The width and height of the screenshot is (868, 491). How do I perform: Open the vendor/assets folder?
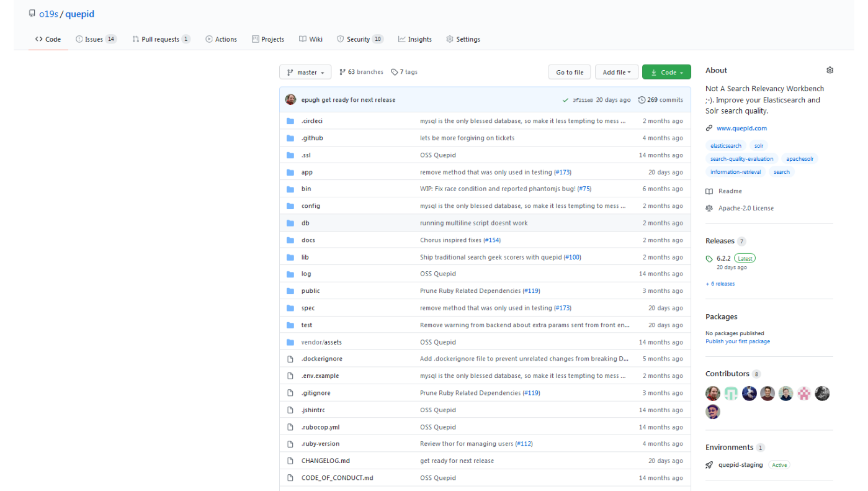coord(321,342)
